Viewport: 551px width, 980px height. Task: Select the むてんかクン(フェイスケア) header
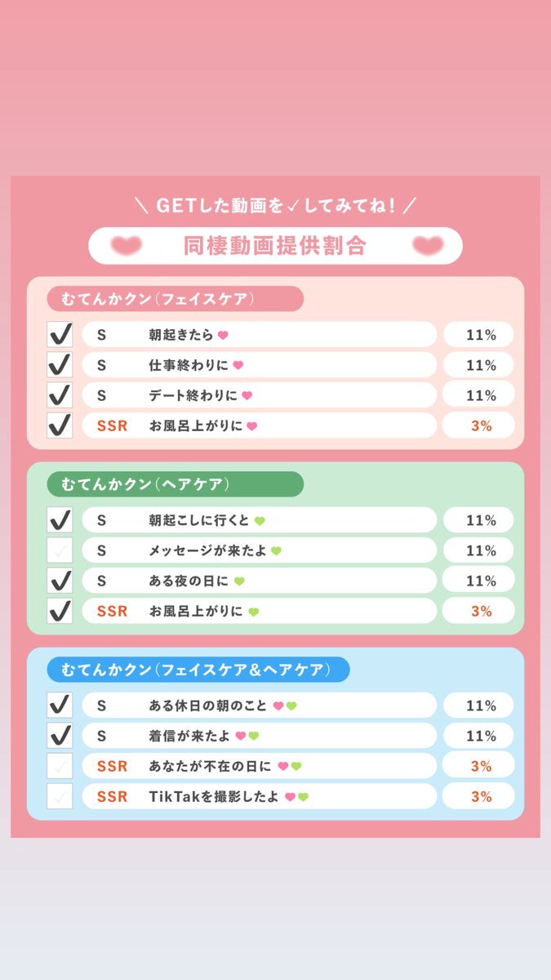pos(175,299)
